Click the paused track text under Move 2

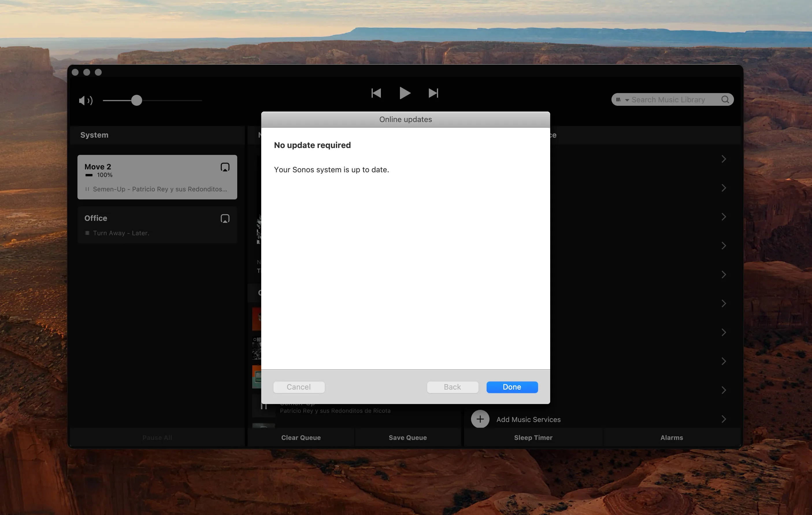[x=160, y=189]
